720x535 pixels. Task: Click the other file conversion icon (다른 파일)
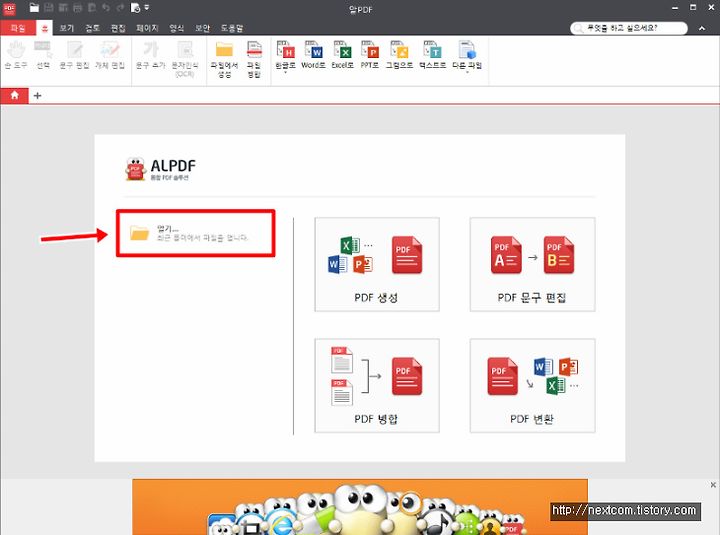click(467, 50)
